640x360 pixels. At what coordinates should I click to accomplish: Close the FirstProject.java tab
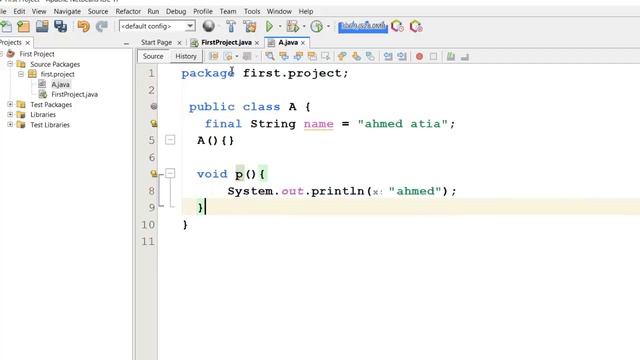(257, 43)
